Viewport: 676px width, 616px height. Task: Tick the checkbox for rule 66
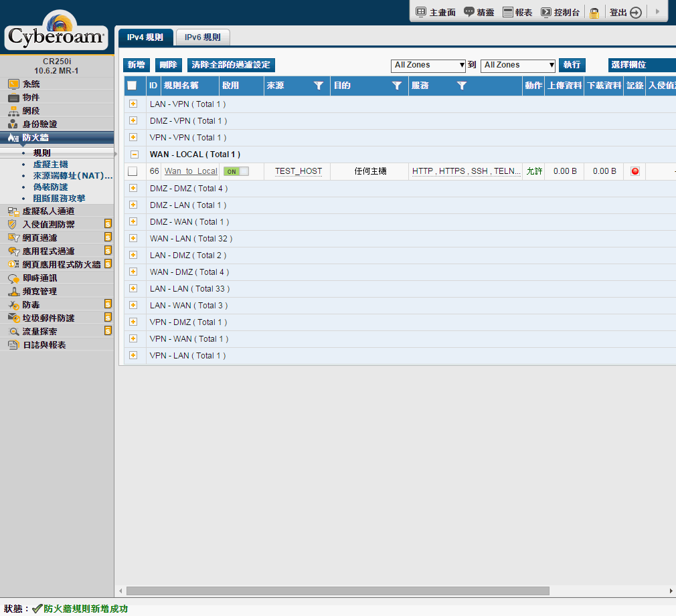tap(133, 171)
